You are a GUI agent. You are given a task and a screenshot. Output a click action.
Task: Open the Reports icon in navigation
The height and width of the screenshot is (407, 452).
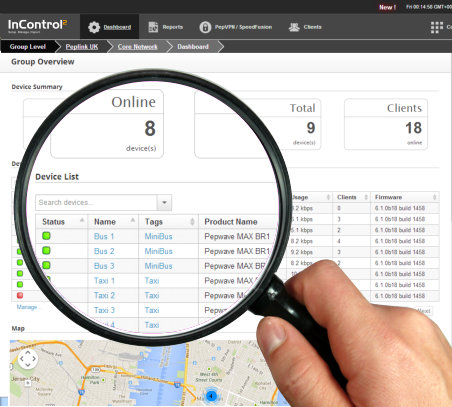pos(153,27)
